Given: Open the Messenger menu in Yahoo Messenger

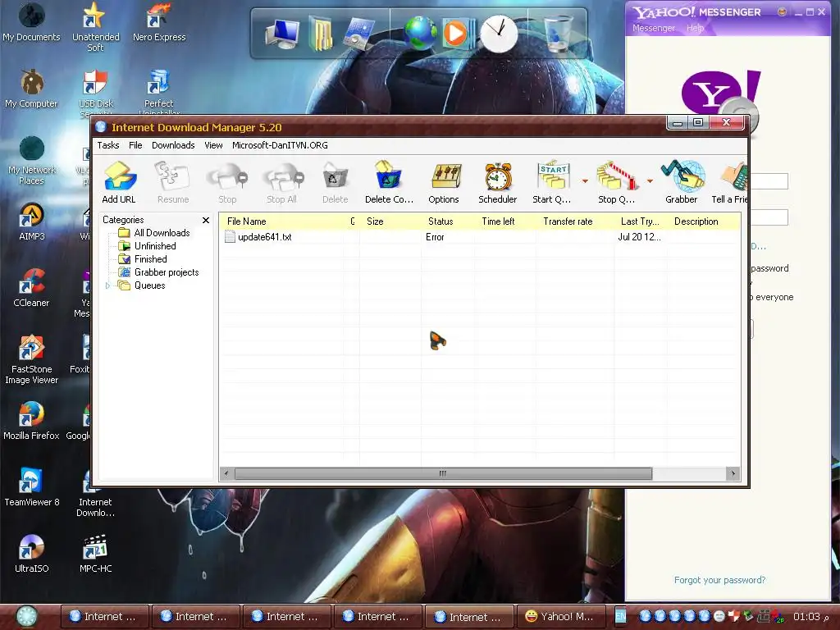Looking at the screenshot, I should pos(654,28).
